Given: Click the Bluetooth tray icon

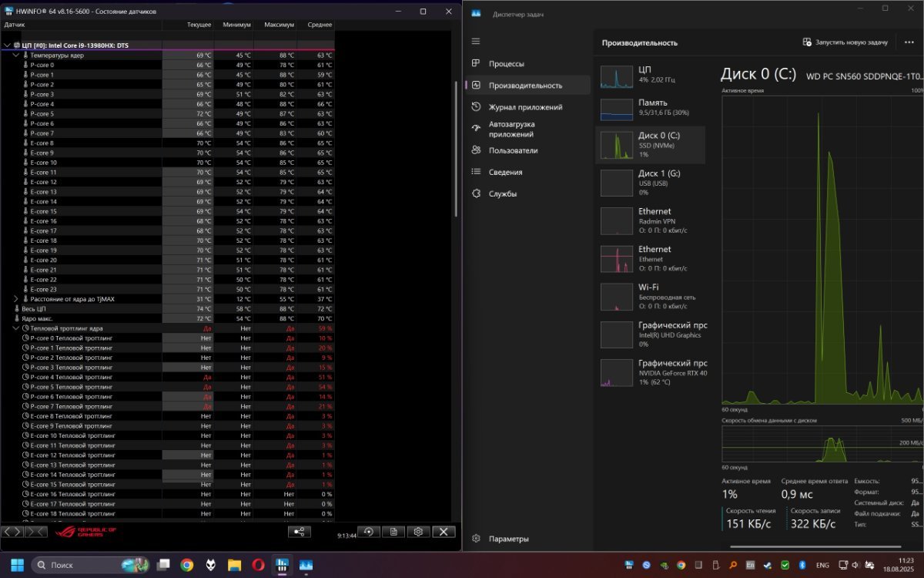Looking at the screenshot, I should (x=802, y=565).
